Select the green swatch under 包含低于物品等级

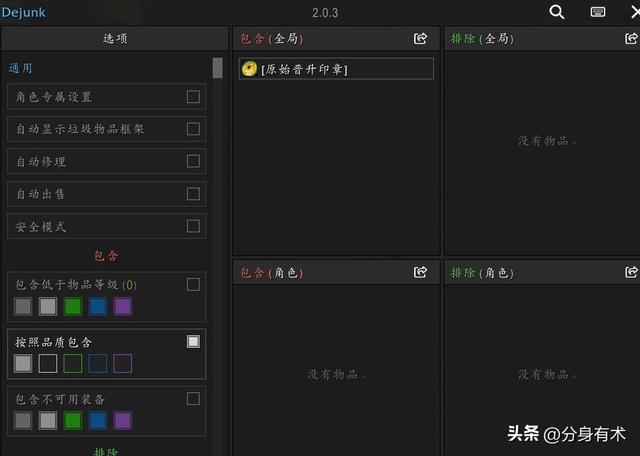click(73, 306)
